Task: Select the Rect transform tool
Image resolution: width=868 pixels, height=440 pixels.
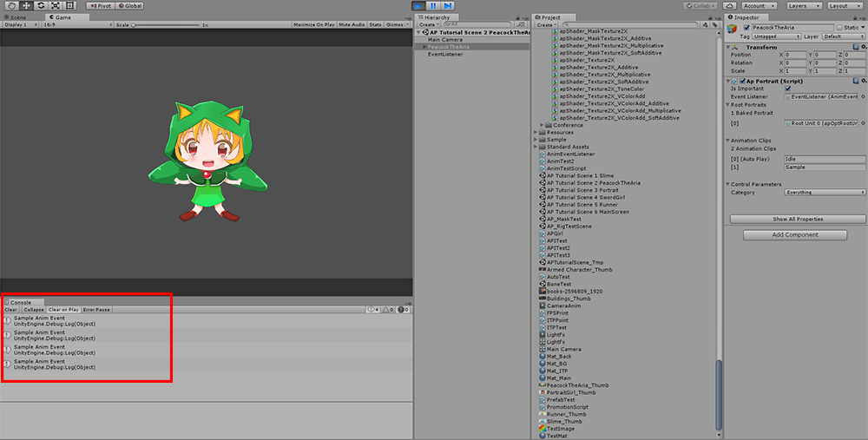Action: 69,5
